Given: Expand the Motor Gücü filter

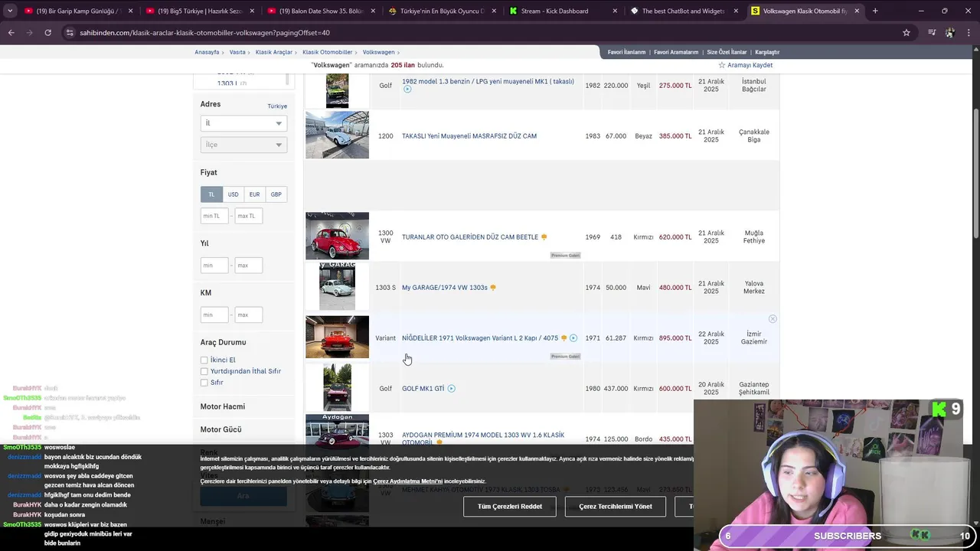Looking at the screenshot, I should click(x=221, y=429).
